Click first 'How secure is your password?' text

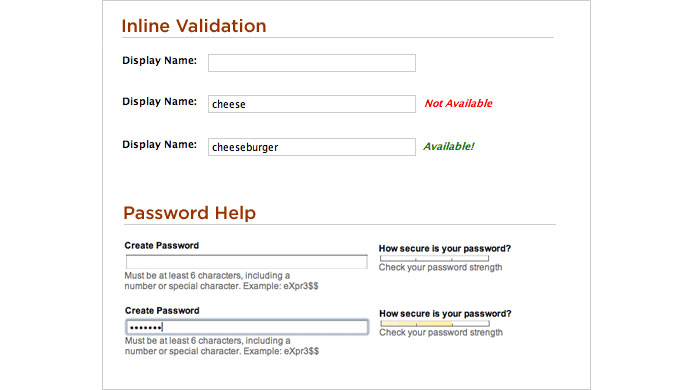445,249
